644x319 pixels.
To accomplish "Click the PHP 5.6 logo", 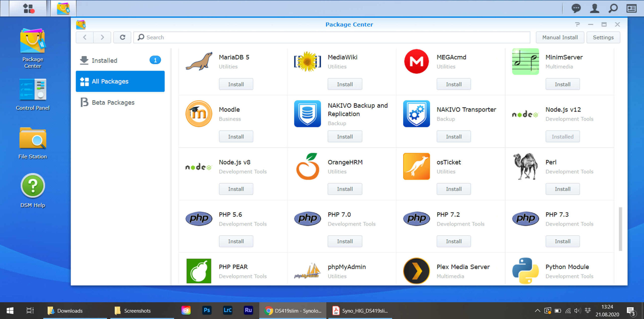I will [x=199, y=218].
